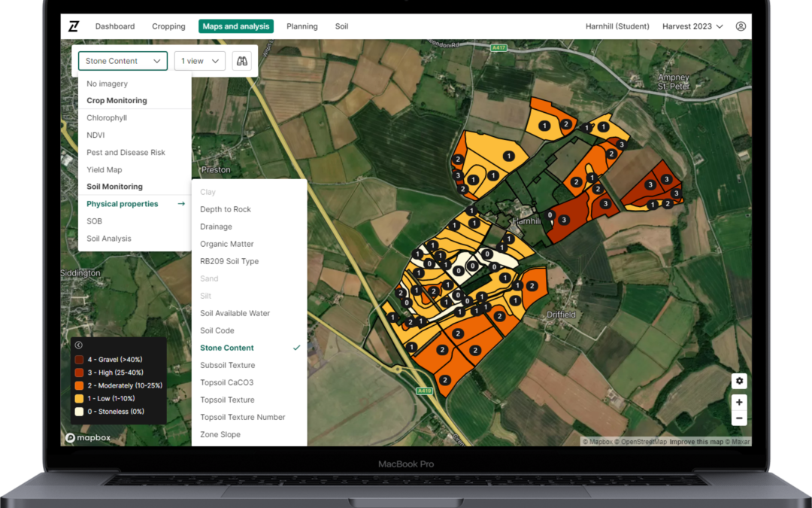Screen dimensions: 812x508
Task: Click the Physical properties arrow icon
Action: [181, 204]
